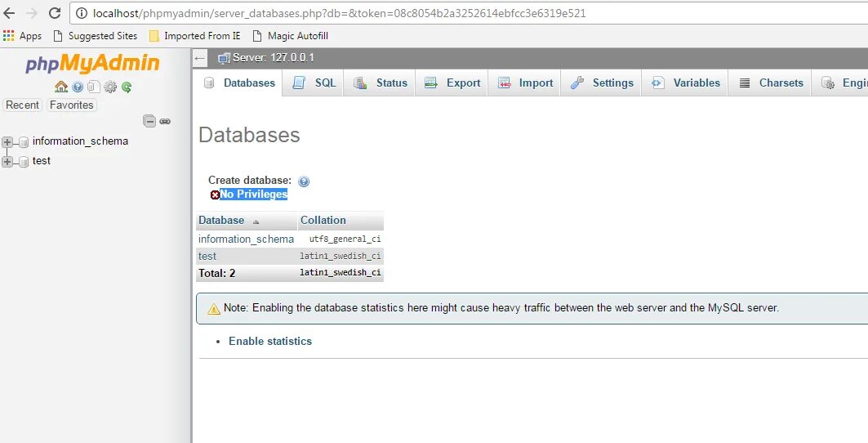Select test in navigation tree
Viewport: 868px width, 443px height.
42,161
